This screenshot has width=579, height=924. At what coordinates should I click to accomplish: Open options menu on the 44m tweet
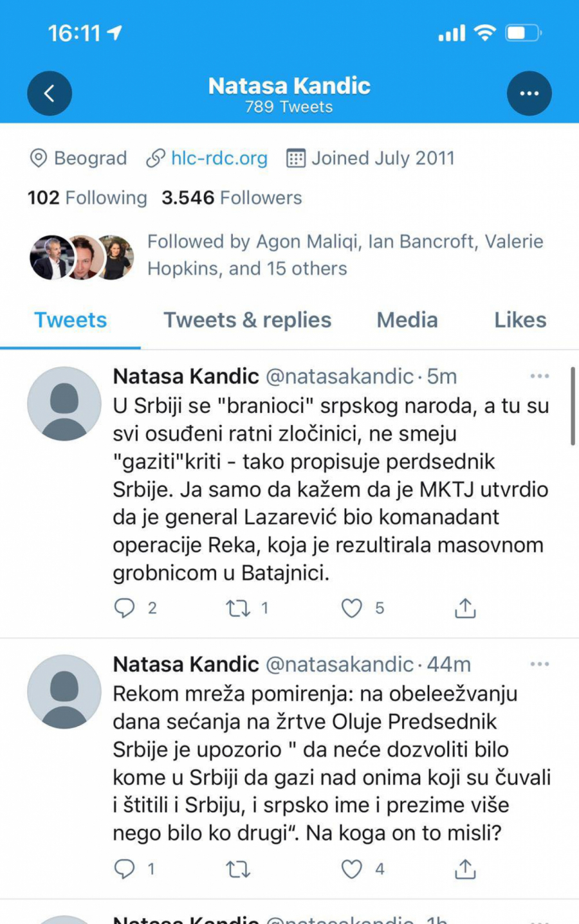[539, 664]
